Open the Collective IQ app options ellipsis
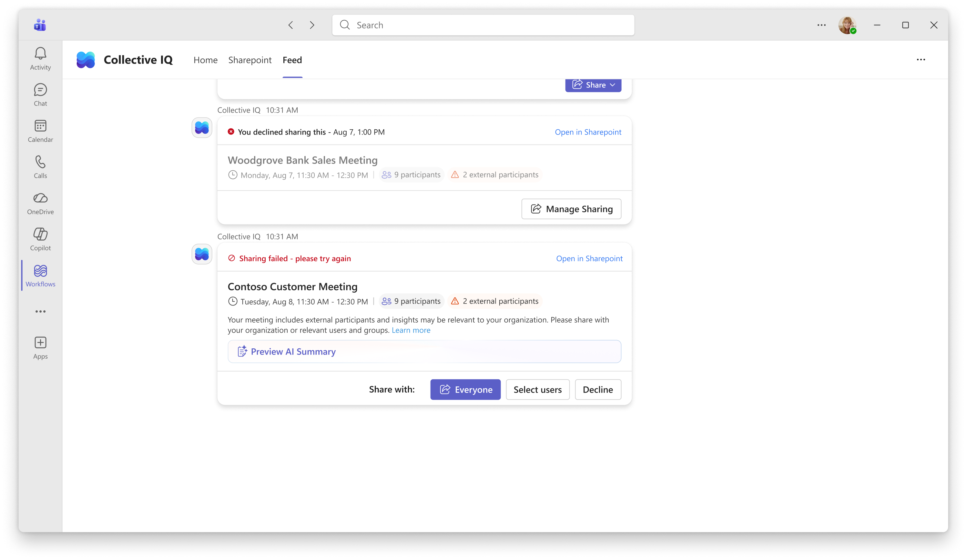Viewport: 967px width, 560px height. click(x=921, y=59)
